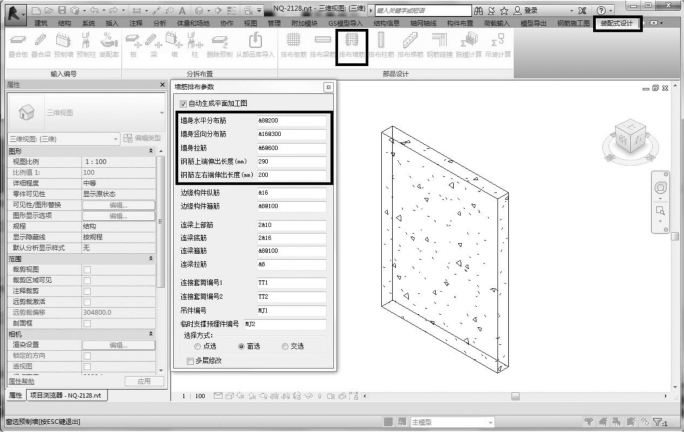Click the Redo arrow in quick access toolbar

point(113,10)
